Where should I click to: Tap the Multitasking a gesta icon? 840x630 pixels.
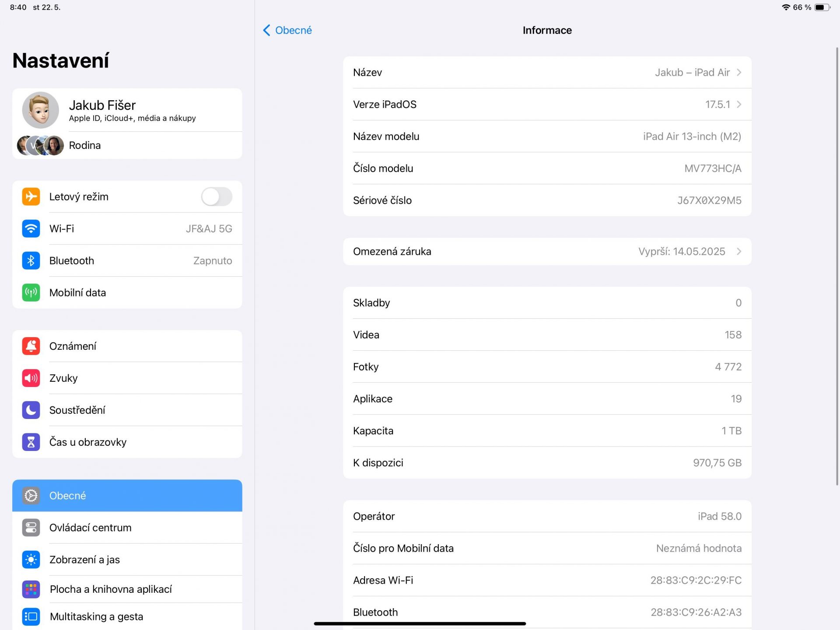tap(31, 616)
